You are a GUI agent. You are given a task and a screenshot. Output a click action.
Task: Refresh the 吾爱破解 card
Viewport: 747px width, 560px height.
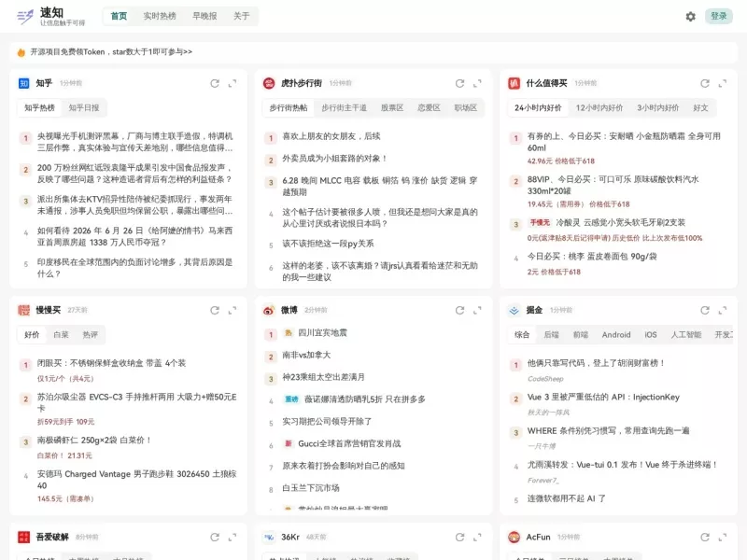coord(215,538)
